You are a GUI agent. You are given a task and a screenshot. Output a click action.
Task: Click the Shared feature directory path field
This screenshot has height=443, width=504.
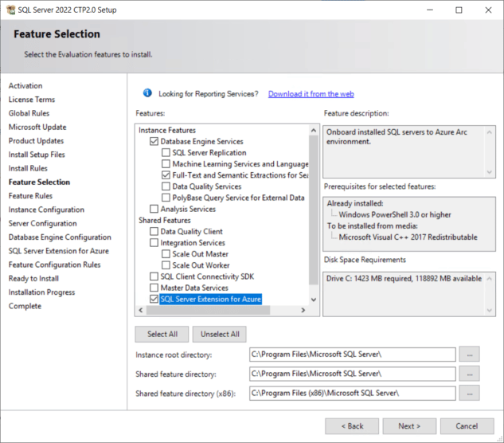(x=352, y=374)
